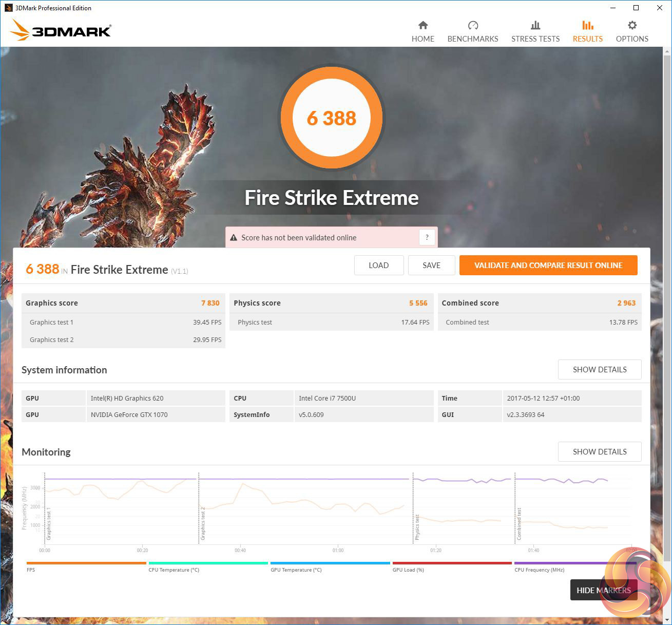This screenshot has height=625, width=672.
Task: Select the Time value 2017-05-12 12:57
Action: pos(572,398)
